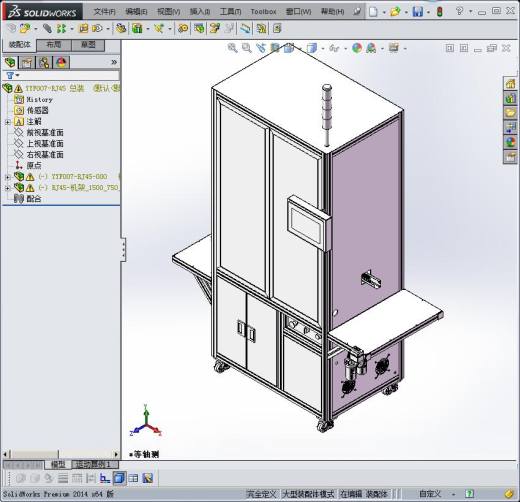
Task: Open the 文件(F) File menu
Action: pos(105,12)
